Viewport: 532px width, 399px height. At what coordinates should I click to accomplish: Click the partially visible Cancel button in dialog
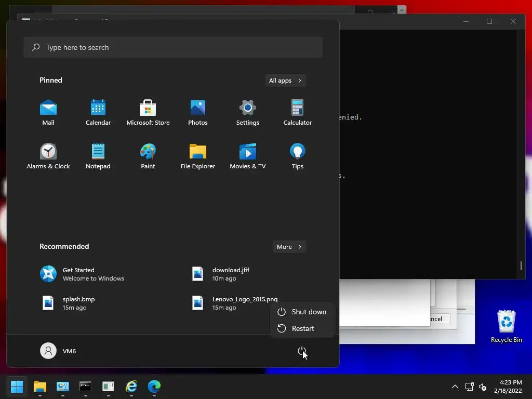440,319
